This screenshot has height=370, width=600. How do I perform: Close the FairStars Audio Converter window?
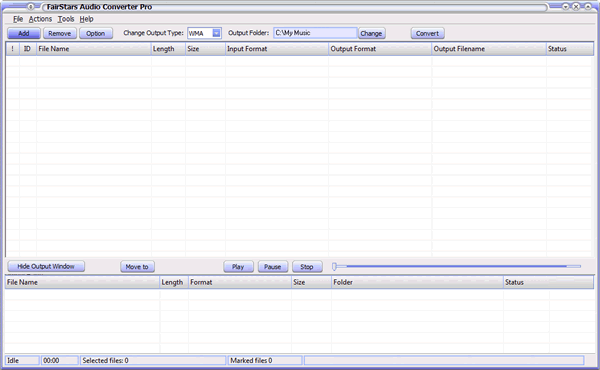coord(576,7)
